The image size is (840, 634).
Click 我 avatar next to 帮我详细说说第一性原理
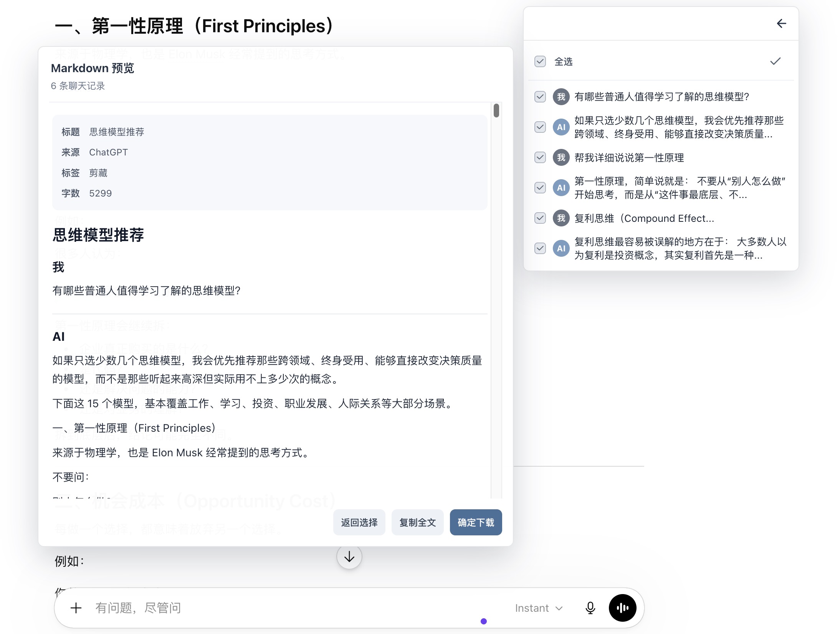(561, 157)
